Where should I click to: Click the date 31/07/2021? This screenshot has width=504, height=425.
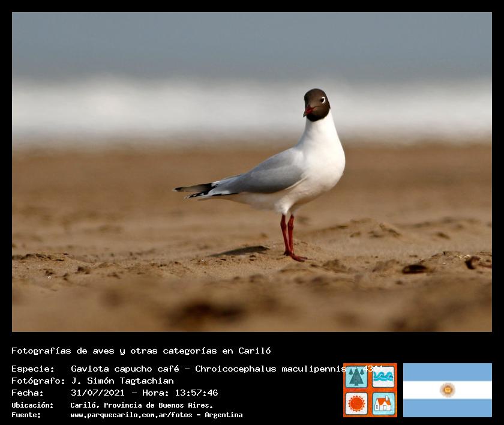click(97, 393)
